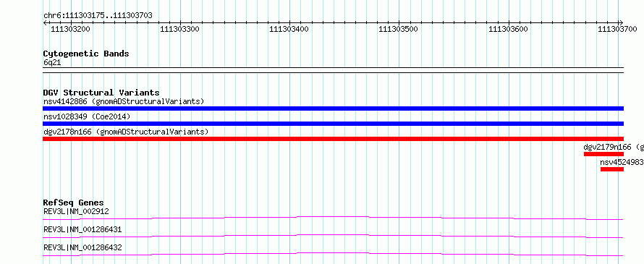Open variant nsv4142886 label
This screenshot has width=644, height=264.
124,101
